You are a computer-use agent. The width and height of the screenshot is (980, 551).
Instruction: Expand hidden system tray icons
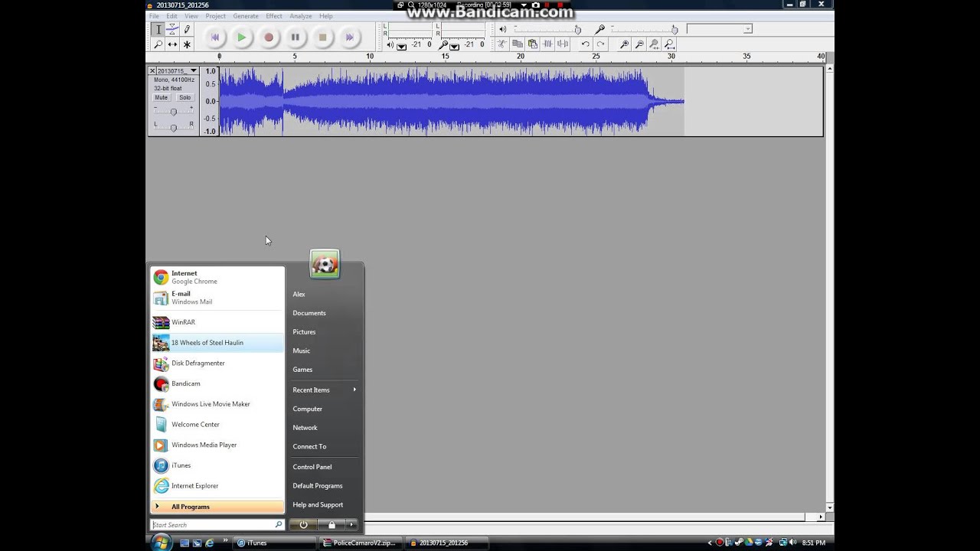click(710, 543)
